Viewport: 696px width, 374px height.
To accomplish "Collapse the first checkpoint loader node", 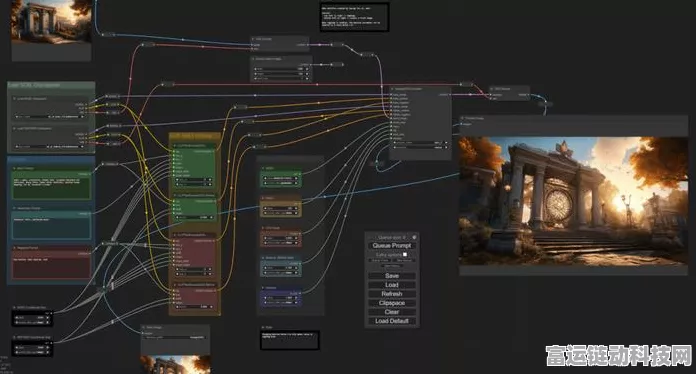I will click(15, 98).
